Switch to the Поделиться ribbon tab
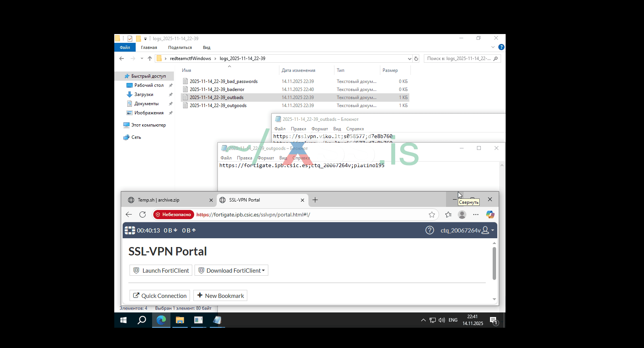 180,47
